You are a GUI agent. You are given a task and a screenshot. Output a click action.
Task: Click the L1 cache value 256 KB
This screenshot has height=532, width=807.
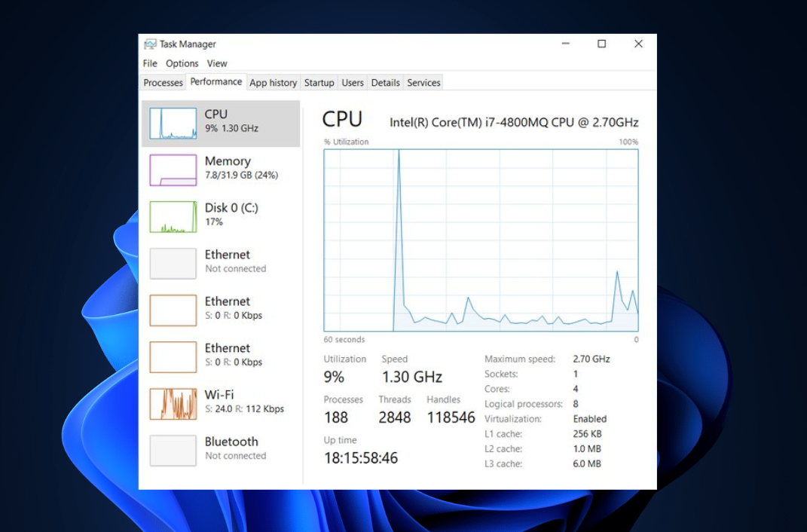[x=587, y=434]
